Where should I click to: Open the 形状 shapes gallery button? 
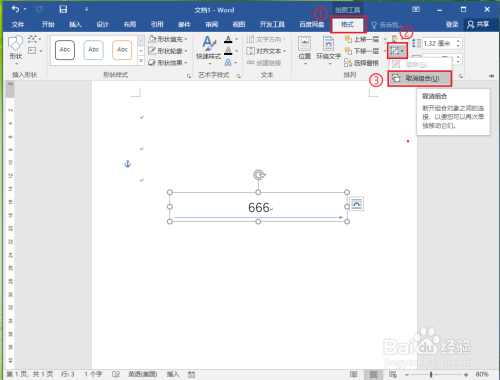click(x=15, y=50)
